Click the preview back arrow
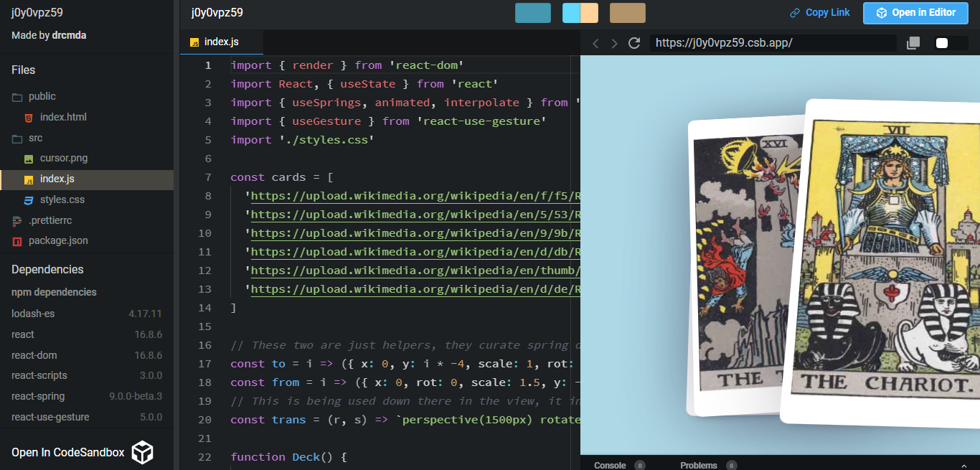This screenshot has height=470, width=980. pos(595,43)
